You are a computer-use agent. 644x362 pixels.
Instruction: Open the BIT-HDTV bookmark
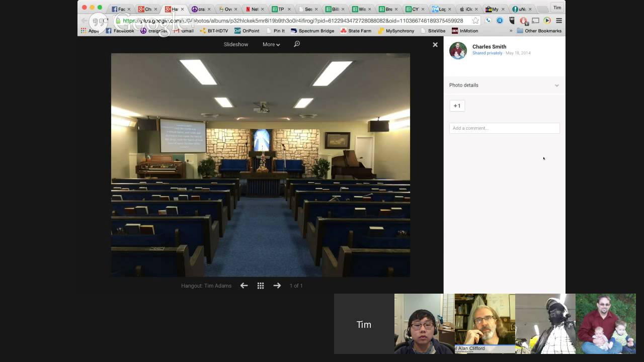214,31
